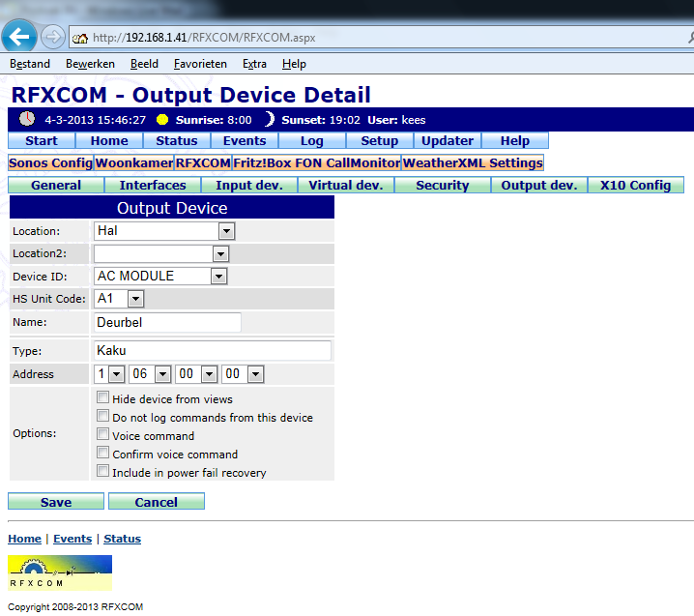Screen dimensions: 694x616
Task: Open the Favorieten menu
Action: pos(200,64)
